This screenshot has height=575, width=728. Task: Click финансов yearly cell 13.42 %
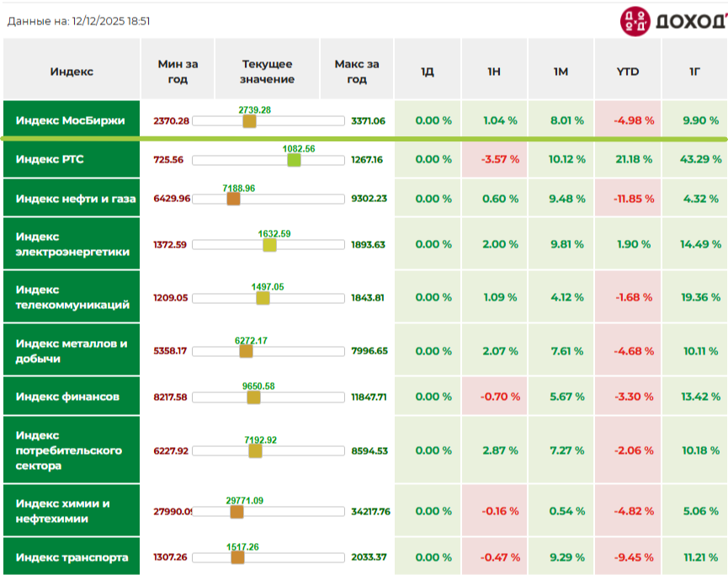(x=694, y=397)
